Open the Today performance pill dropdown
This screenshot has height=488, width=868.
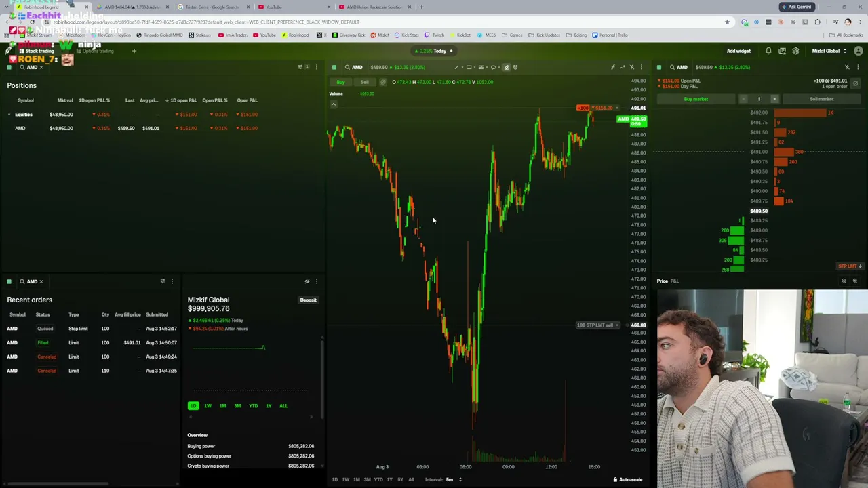(x=433, y=51)
